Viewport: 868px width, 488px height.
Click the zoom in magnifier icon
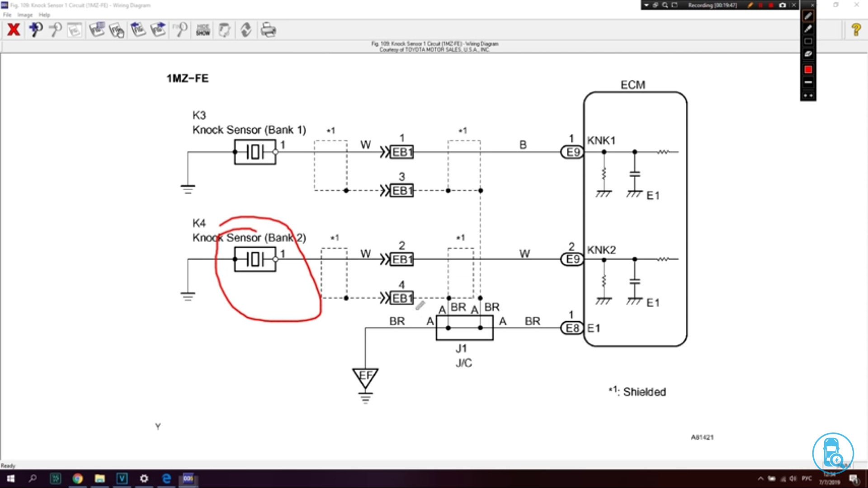pyautogui.click(x=36, y=30)
